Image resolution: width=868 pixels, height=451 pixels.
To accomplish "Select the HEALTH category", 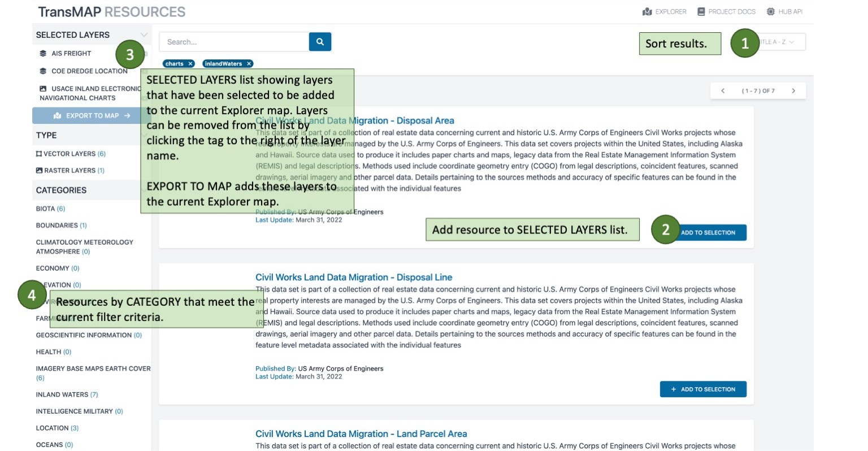I will pyautogui.click(x=53, y=352).
